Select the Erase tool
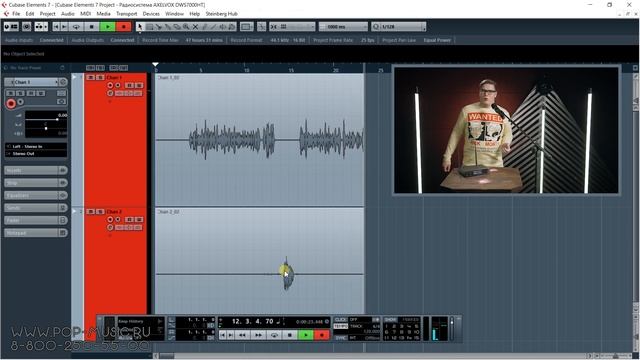This screenshot has height=360, width=640. point(177,27)
